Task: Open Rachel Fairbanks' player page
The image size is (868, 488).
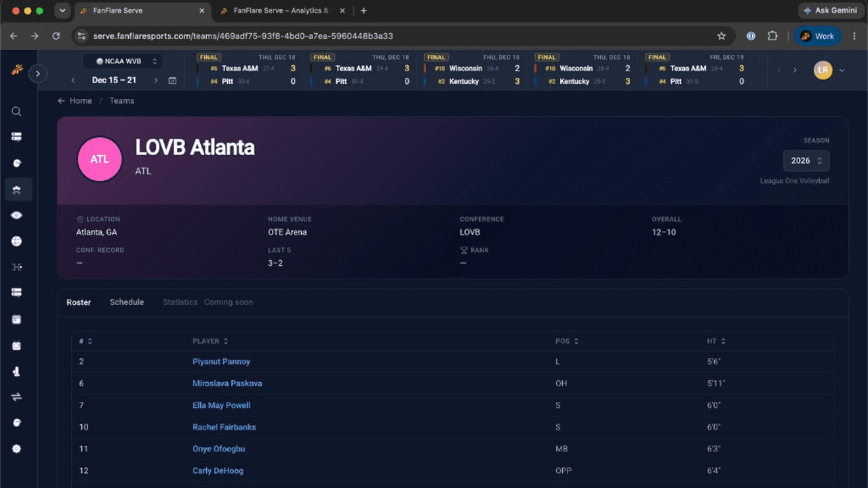Action: (224, 427)
